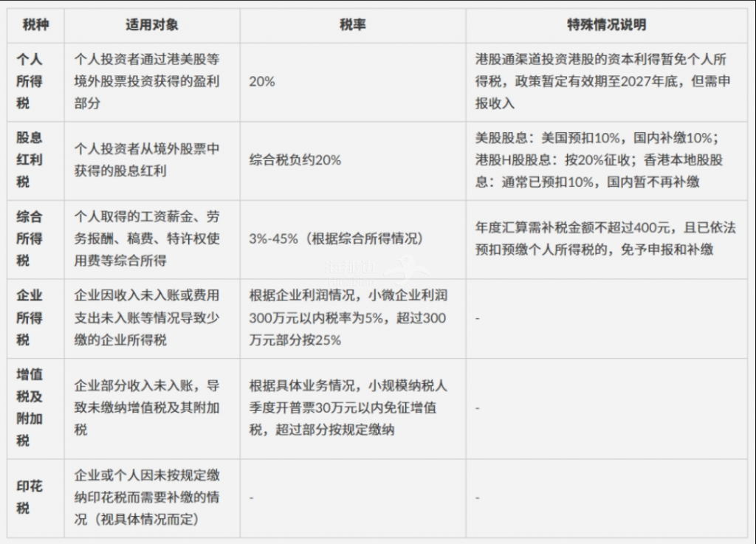Select the 个人所得税 row label
Viewport: 756px width, 544px height.
(x=30, y=81)
